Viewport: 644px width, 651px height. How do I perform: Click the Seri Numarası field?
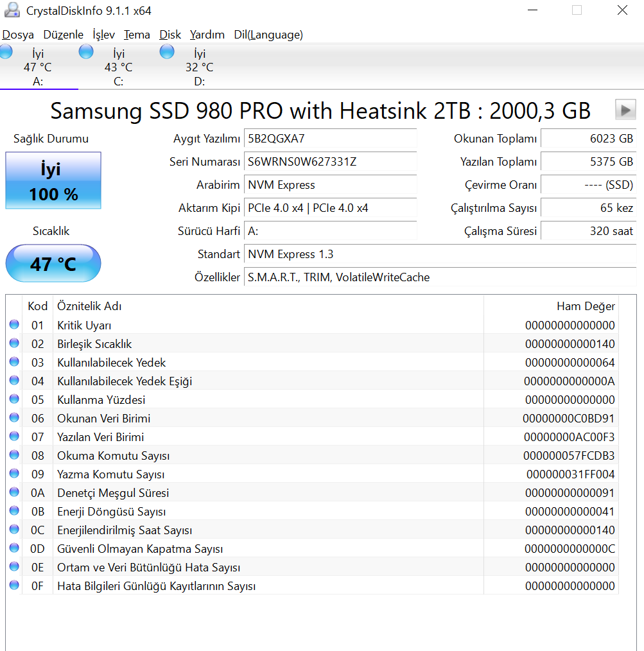pos(331,162)
